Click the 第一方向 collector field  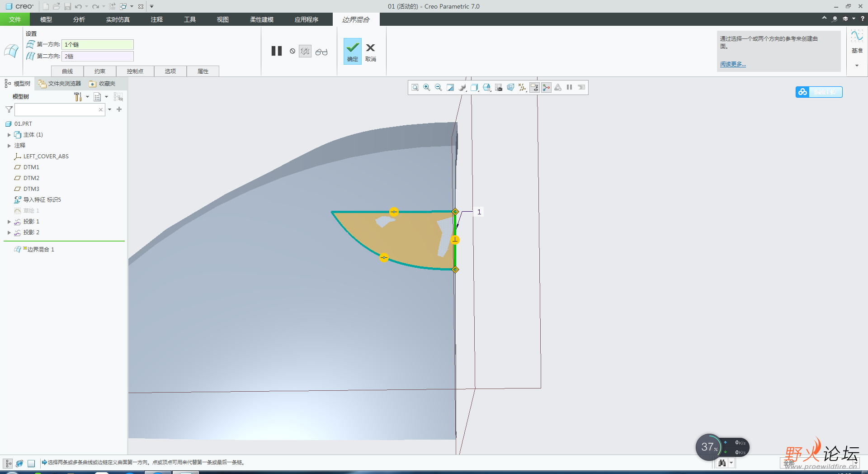[x=98, y=44]
